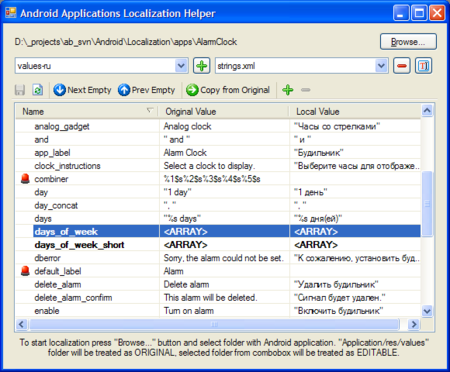Open the values-ru folder dropdown
450x372 pixels.
tap(181, 66)
